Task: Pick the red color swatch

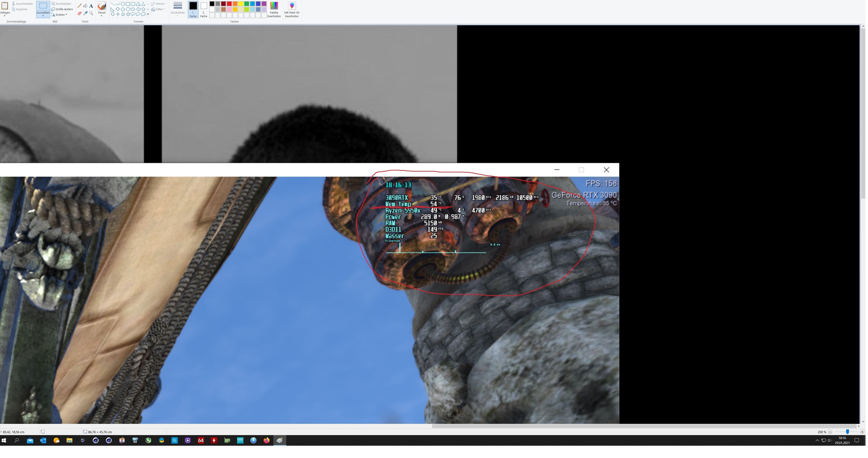Action: pos(229,4)
